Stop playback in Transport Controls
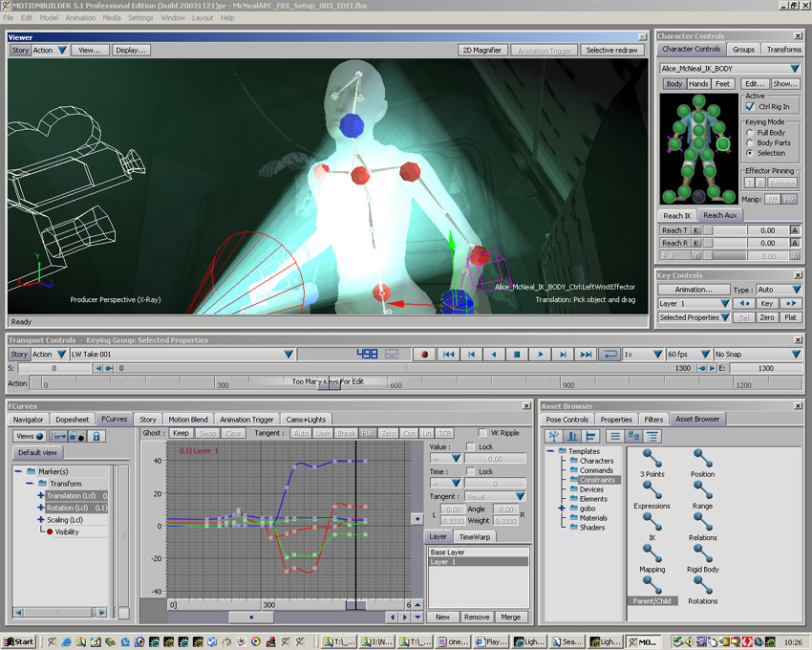The height and width of the screenshot is (650, 812). point(517,355)
